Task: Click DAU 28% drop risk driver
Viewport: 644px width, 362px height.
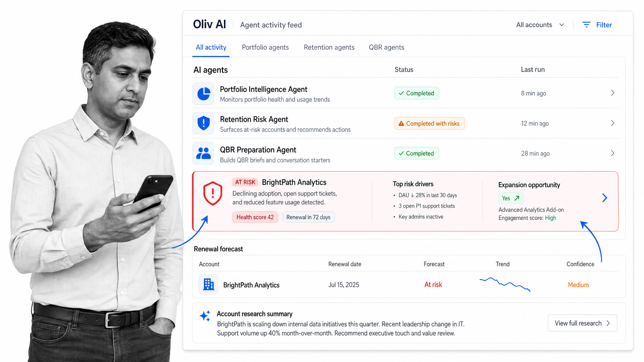Action: 428,195
